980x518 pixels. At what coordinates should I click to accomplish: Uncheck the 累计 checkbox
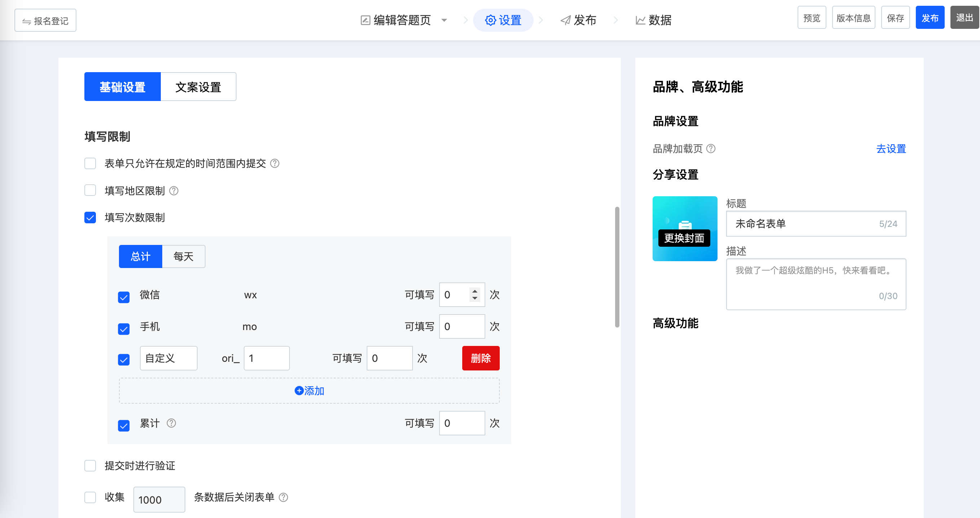pyautogui.click(x=124, y=426)
